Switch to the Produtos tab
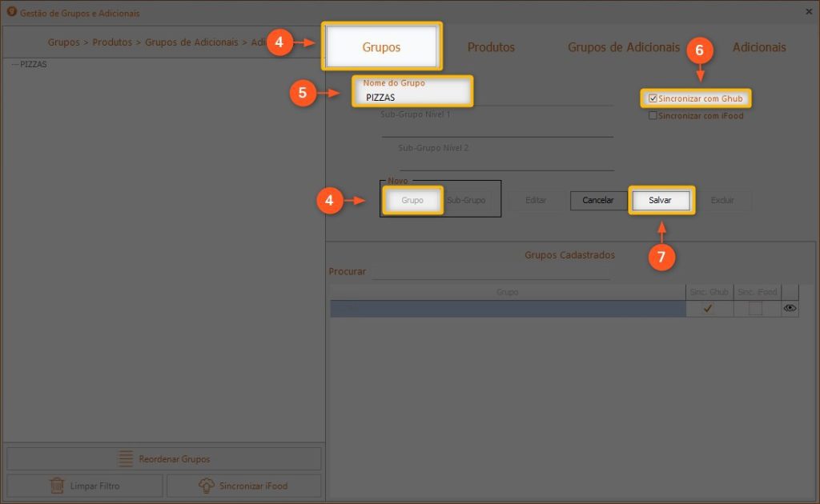The width and height of the screenshot is (820, 504). coord(491,47)
